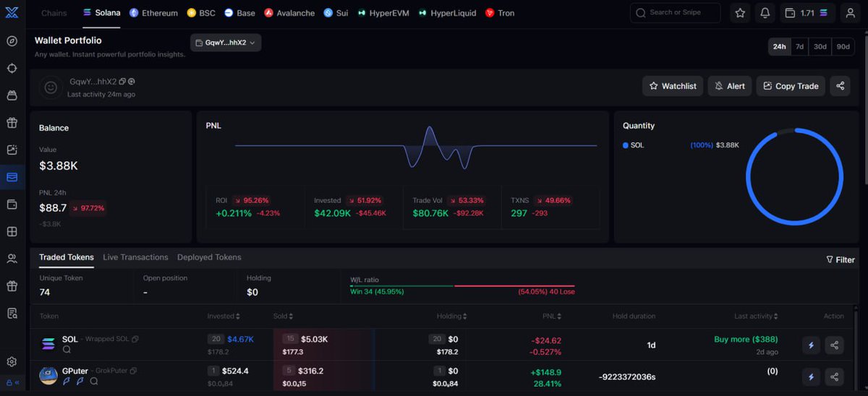Create an Alert for this wallet
The width and height of the screenshot is (868, 396).
pyautogui.click(x=730, y=86)
